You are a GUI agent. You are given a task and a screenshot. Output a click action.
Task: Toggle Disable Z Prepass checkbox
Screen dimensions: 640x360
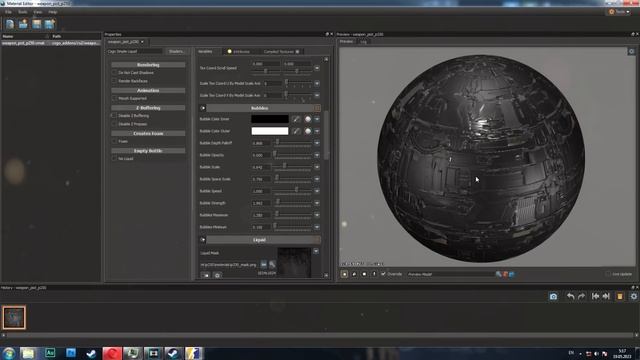114,124
